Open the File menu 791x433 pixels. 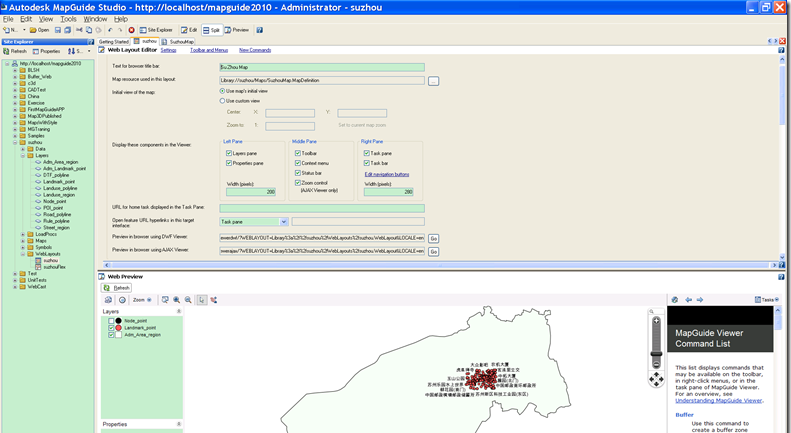point(8,19)
